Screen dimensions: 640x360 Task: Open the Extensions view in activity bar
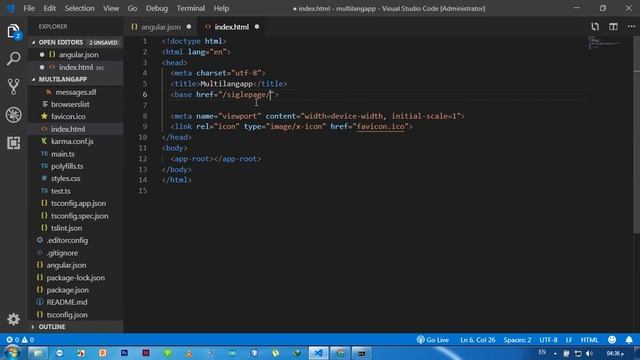(x=13, y=143)
